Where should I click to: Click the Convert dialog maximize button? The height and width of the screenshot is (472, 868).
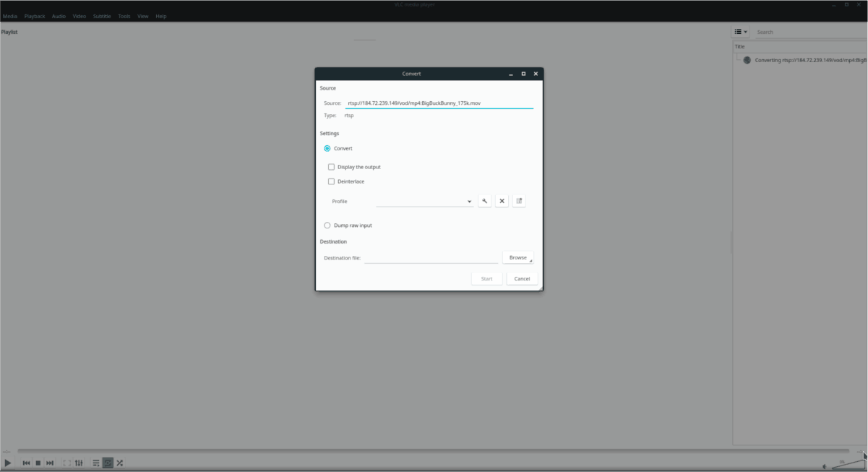click(523, 74)
